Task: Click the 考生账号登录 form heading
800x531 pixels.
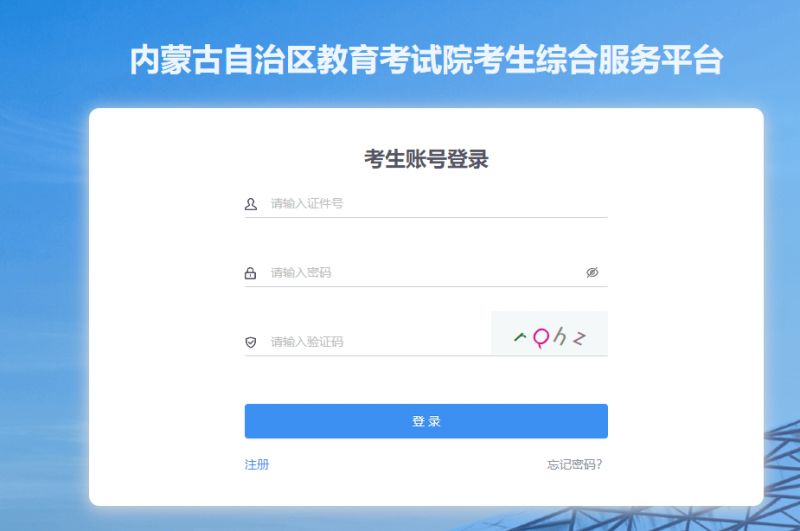Action: (426, 159)
